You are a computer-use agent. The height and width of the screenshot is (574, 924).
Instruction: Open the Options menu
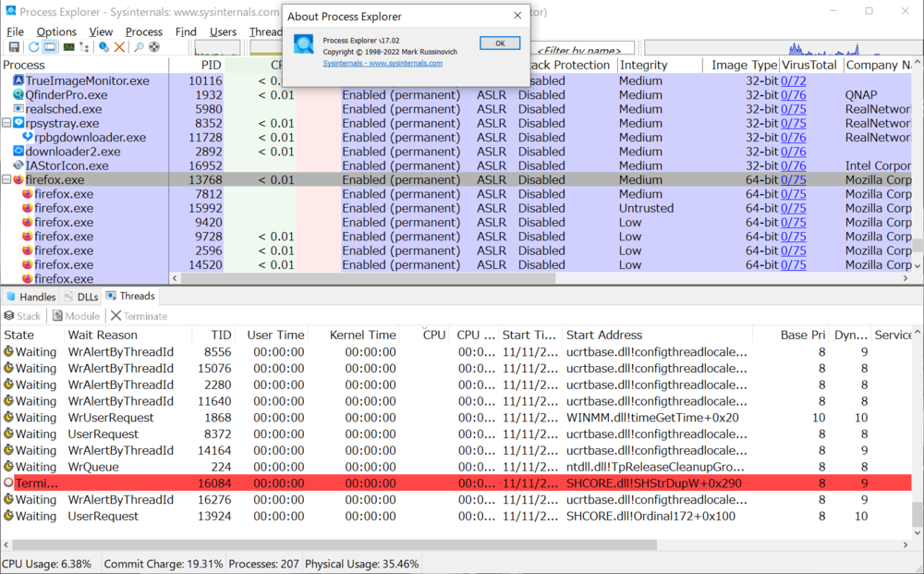[x=55, y=31]
